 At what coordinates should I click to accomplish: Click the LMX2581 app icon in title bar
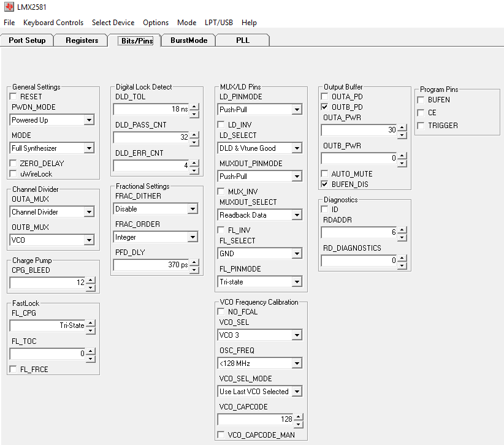[x=9, y=7]
